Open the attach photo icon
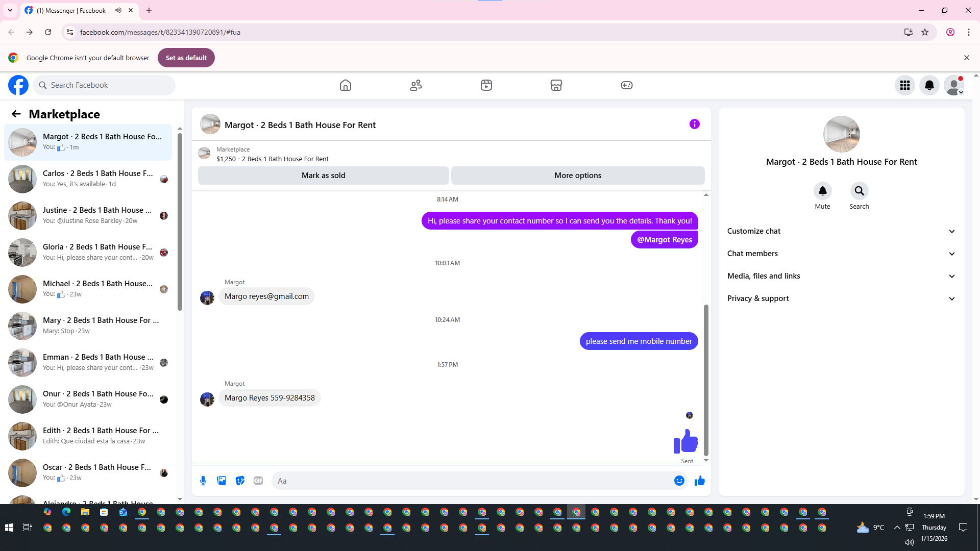The width and height of the screenshot is (980, 551). [x=222, y=481]
